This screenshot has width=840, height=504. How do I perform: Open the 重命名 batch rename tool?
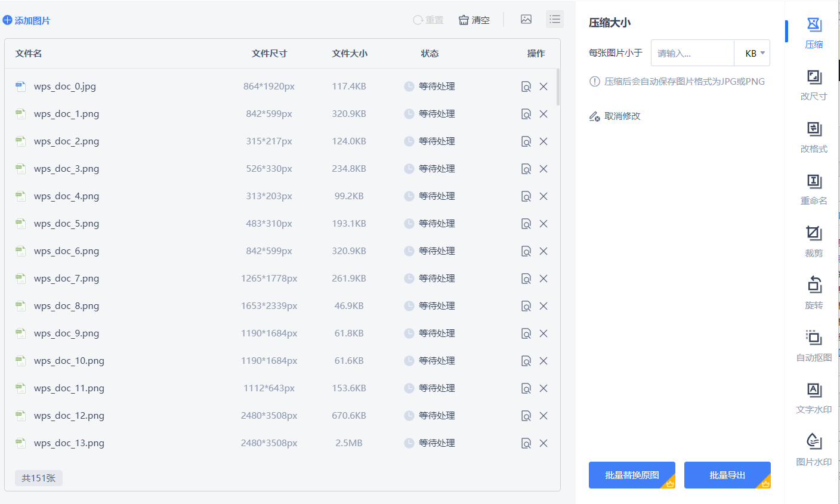coord(813,190)
